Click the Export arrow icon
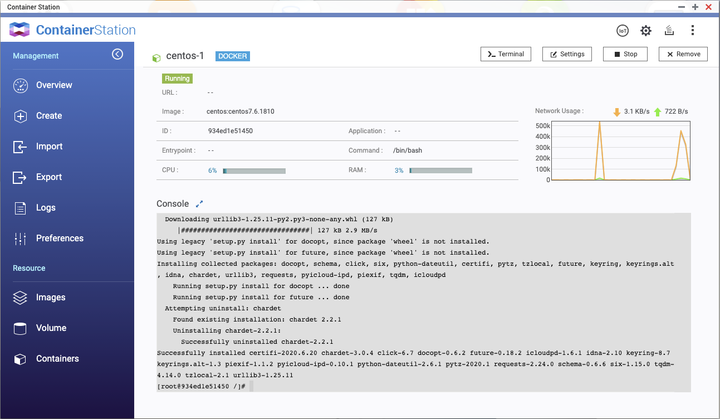The height and width of the screenshot is (419, 720). (20, 177)
